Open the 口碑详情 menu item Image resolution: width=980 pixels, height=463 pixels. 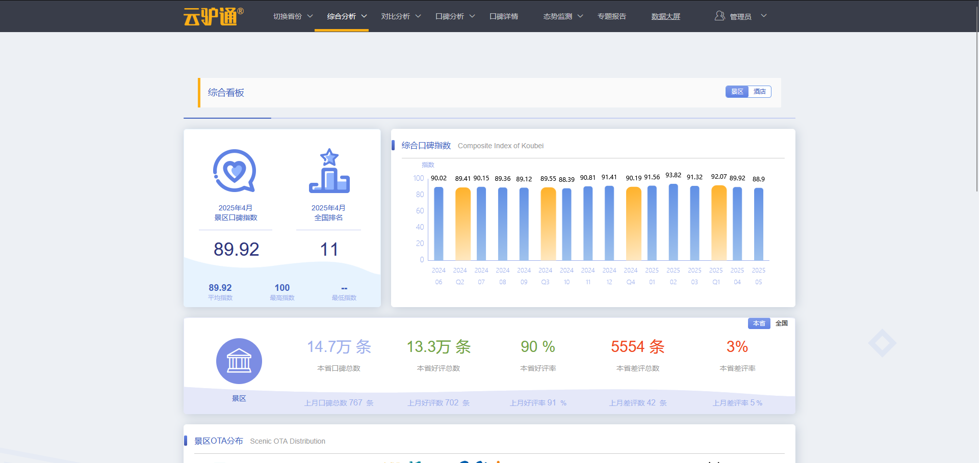point(504,16)
